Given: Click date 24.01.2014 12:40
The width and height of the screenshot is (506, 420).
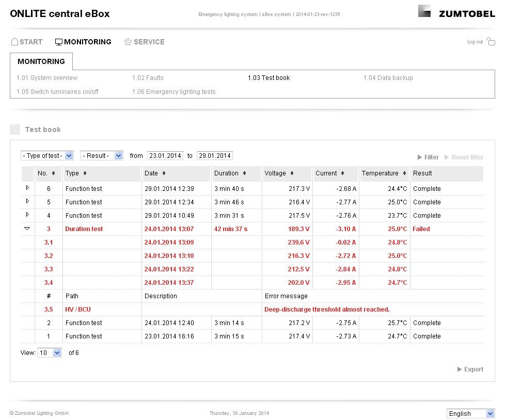Looking at the screenshot, I should click(x=169, y=323).
